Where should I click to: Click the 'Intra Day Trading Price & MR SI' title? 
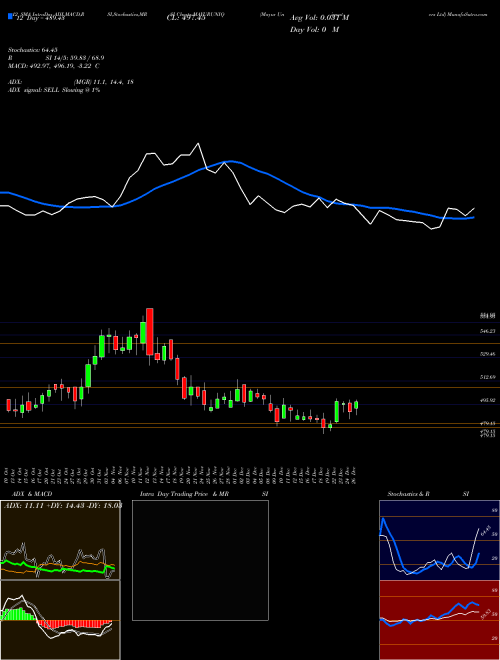click(x=204, y=494)
